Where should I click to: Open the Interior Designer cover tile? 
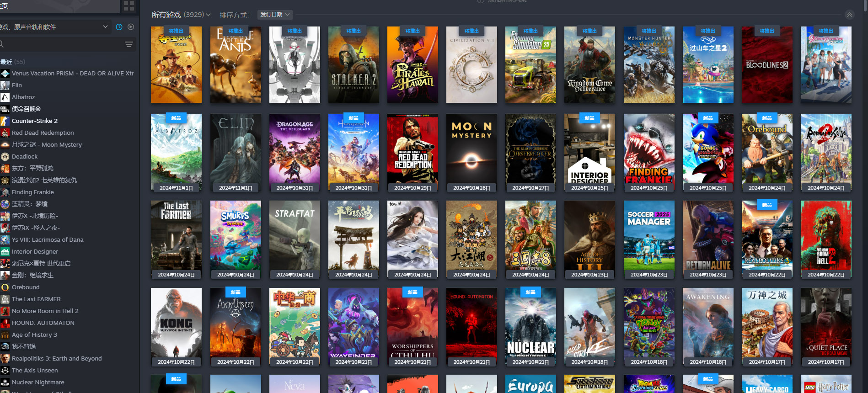point(589,152)
